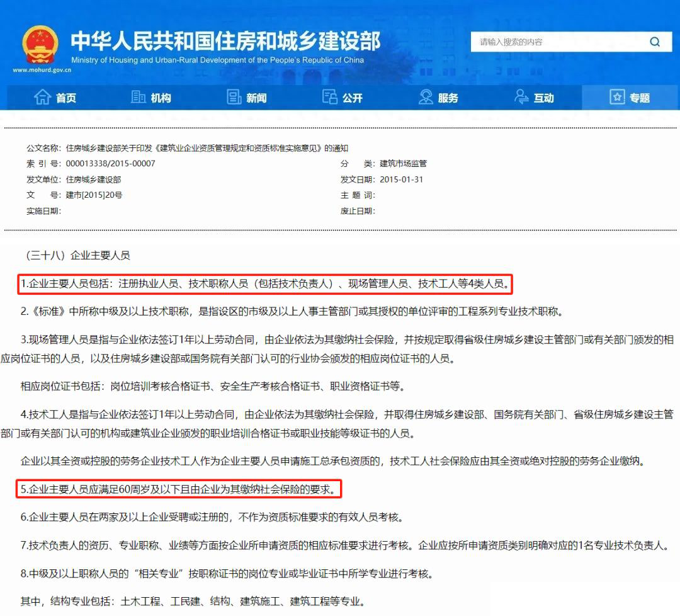Click the star icon beside 专题

[617, 97]
